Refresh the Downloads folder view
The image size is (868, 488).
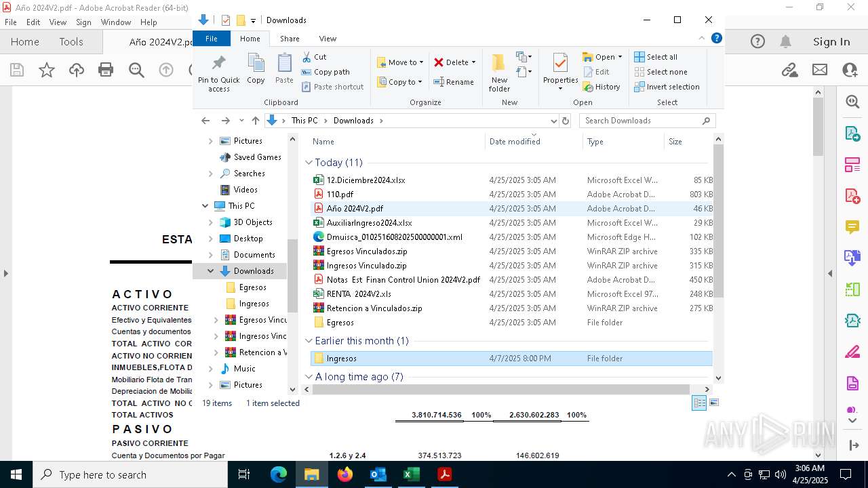pyautogui.click(x=566, y=121)
